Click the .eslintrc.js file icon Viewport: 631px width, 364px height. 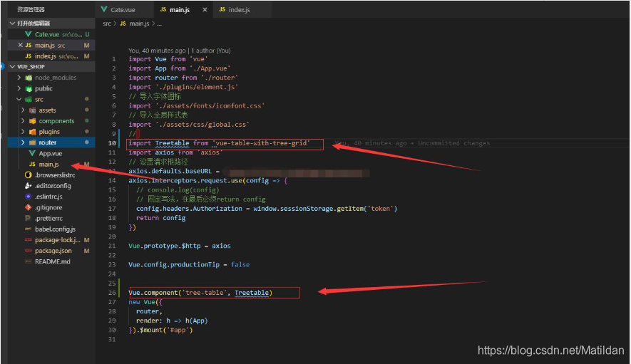click(29, 197)
